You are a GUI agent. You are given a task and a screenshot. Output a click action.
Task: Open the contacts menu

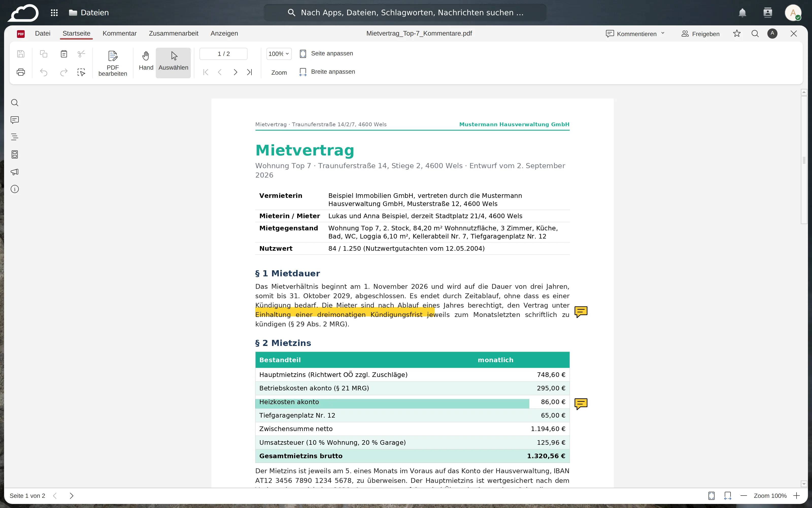768,13
